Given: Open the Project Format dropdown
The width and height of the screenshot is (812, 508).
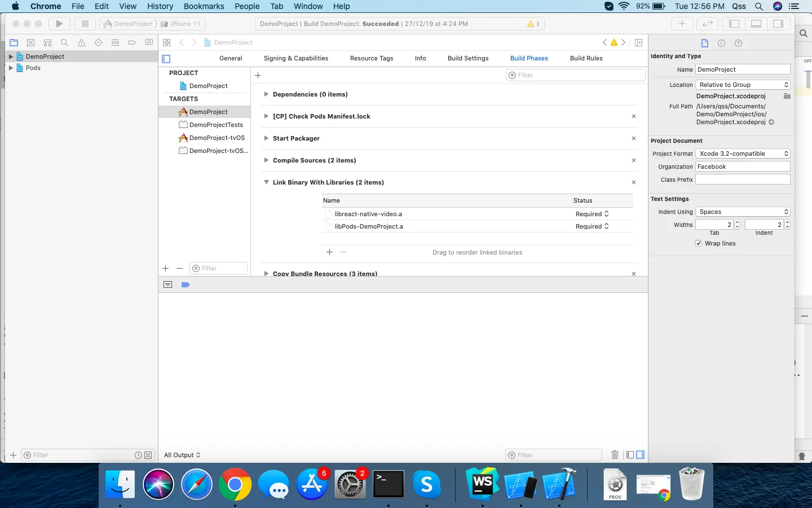Looking at the screenshot, I should (x=743, y=154).
